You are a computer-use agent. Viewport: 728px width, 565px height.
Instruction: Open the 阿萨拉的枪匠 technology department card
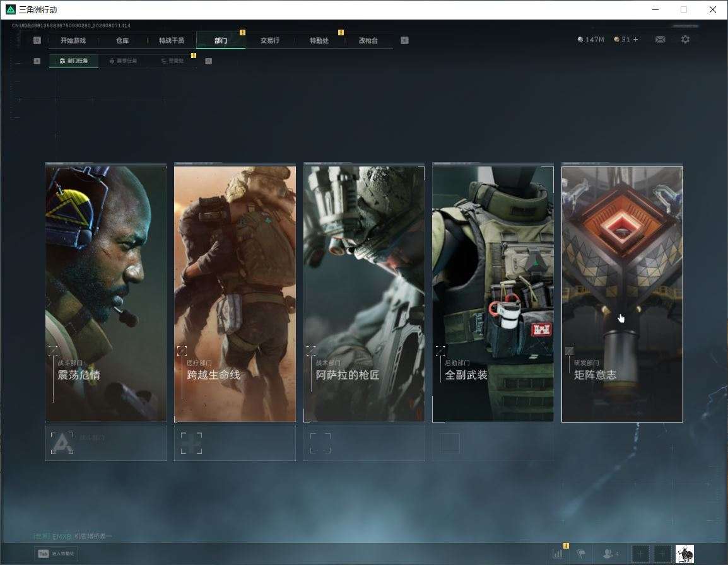(x=364, y=294)
